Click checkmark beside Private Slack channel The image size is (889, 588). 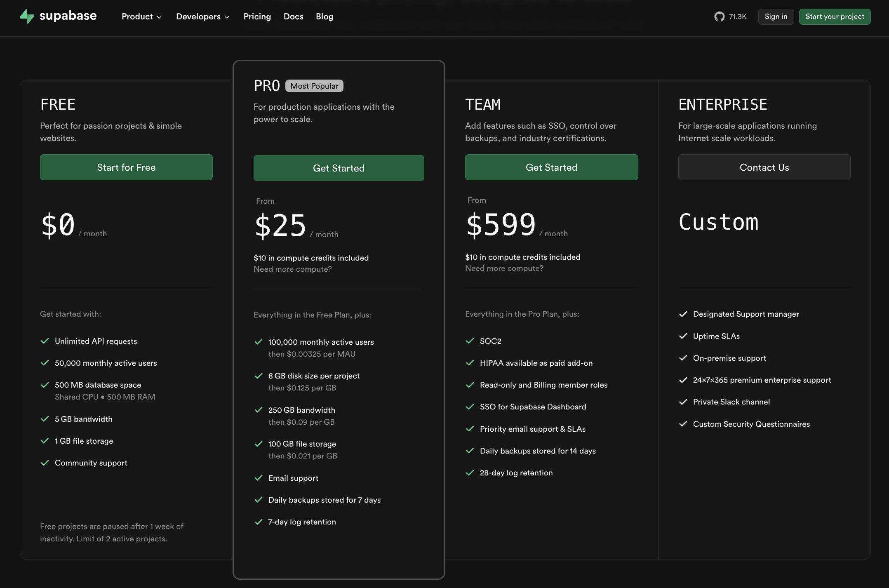tap(683, 402)
